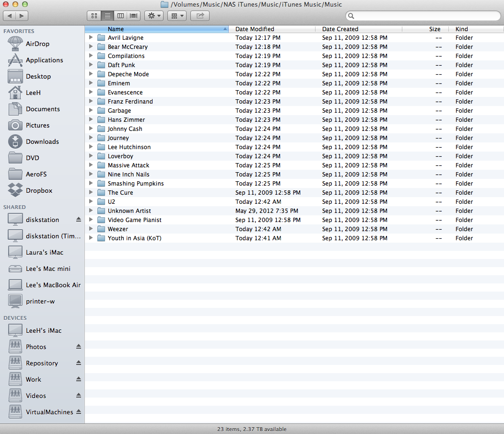Expand the Avril Lavigne folder
This screenshot has height=434, width=504.
[91, 37]
